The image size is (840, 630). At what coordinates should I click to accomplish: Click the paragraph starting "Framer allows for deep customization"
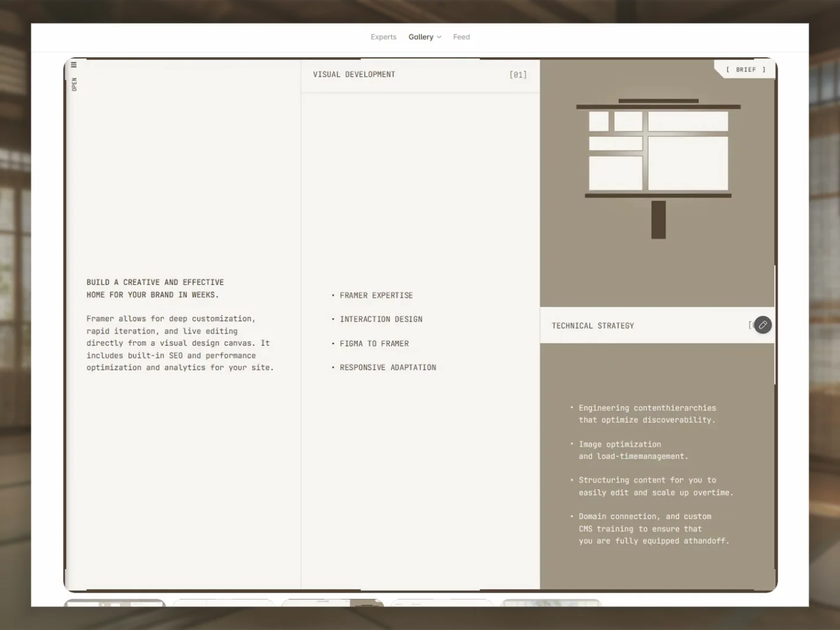(180, 343)
